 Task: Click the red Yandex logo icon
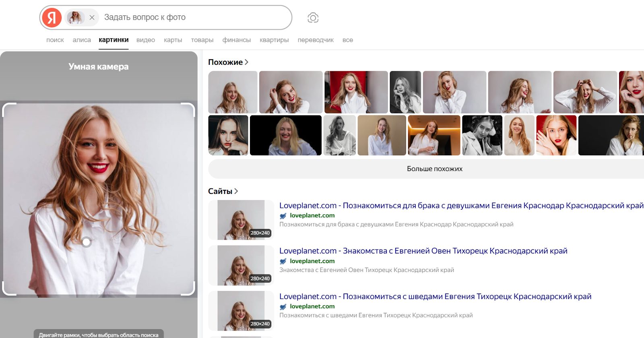tap(52, 18)
